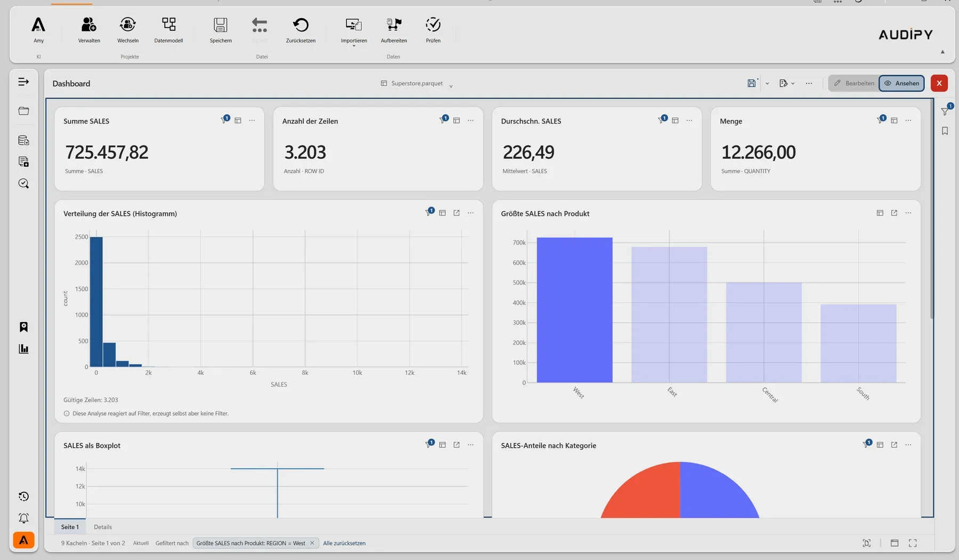Open the Aufbereiten data tool

[x=394, y=29]
